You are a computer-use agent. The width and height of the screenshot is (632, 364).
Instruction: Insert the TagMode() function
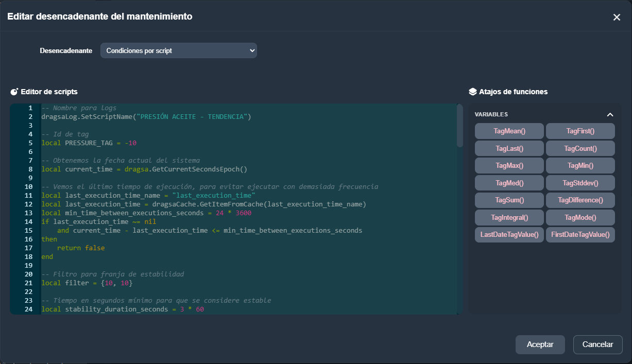coord(580,217)
